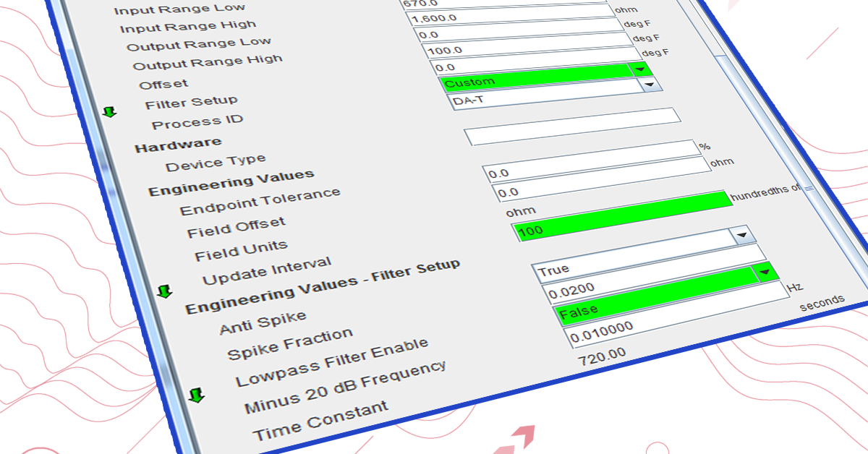This screenshot has width=868, height=454.
Task: Open the dropdown arrow below the green 100 field
Action: [x=741, y=236]
